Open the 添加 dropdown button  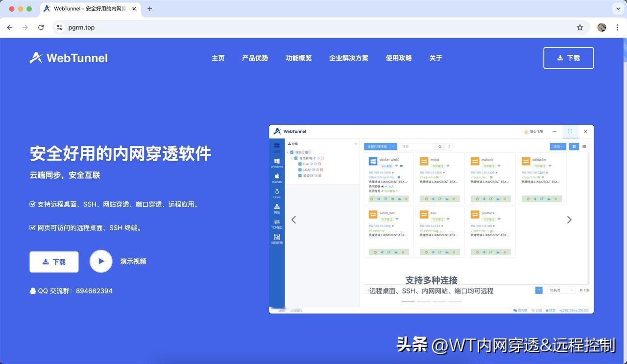tap(558, 146)
